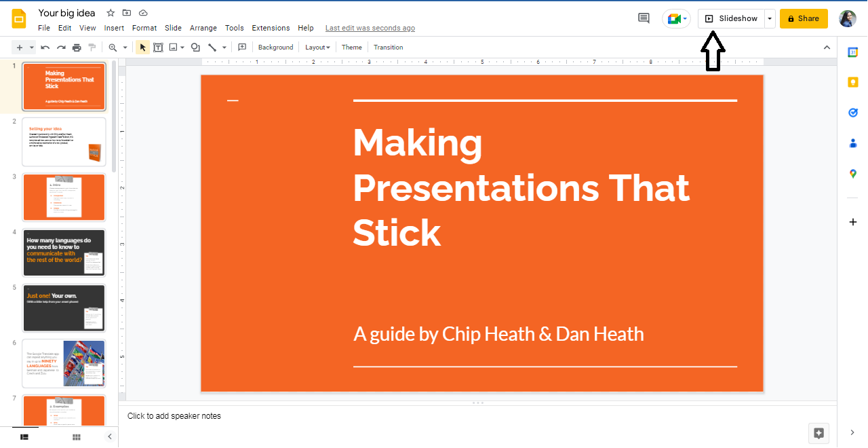Open the Arrange menu

click(203, 28)
